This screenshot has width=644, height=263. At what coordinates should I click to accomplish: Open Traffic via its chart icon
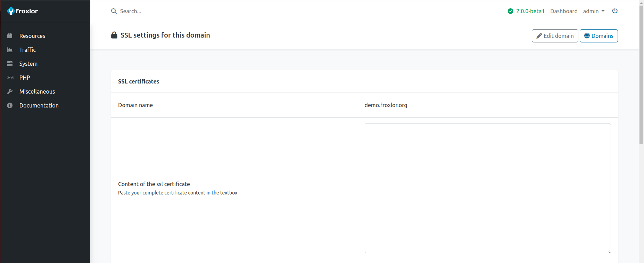[x=10, y=50]
